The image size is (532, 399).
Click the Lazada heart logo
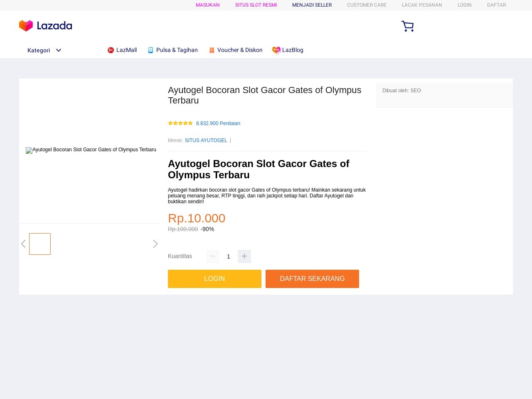pyautogui.click(x=26, y=26)
